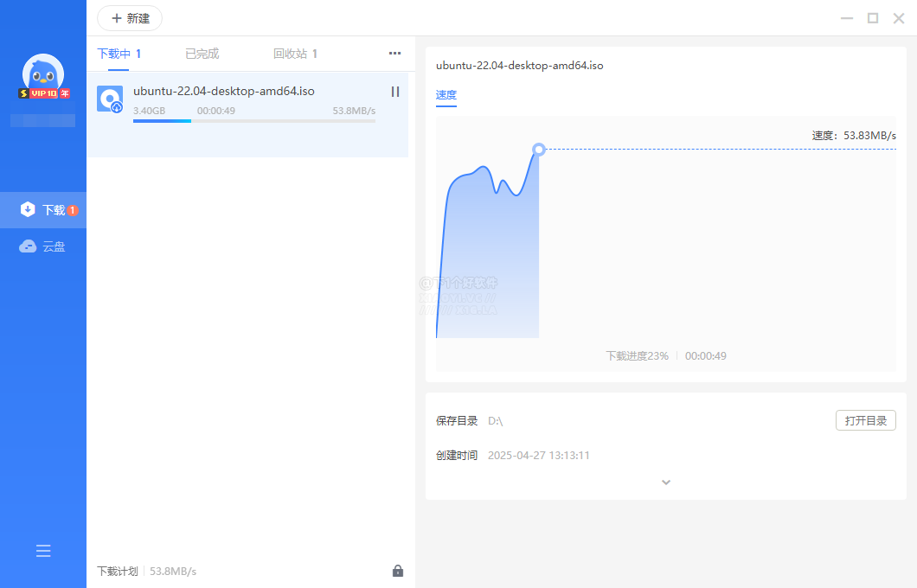Open the hamburger menu at sidebar bottom
917x588 pixels.
coord(43,551)
